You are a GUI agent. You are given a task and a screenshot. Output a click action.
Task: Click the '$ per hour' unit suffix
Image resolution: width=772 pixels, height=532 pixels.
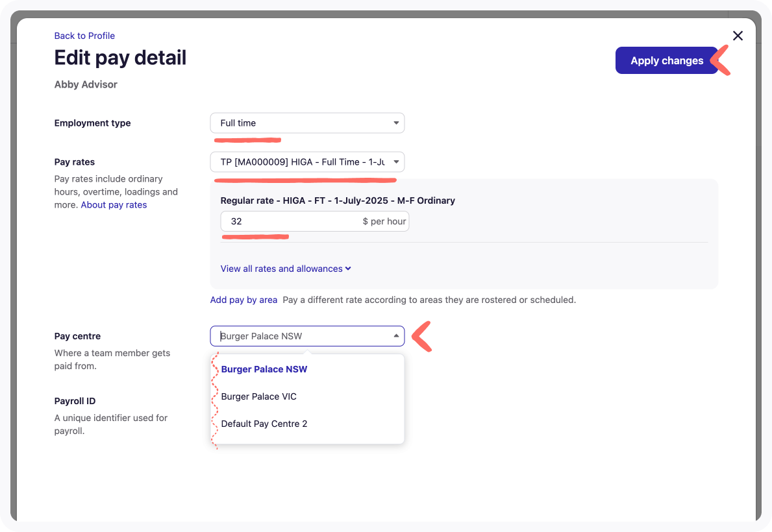384,221
